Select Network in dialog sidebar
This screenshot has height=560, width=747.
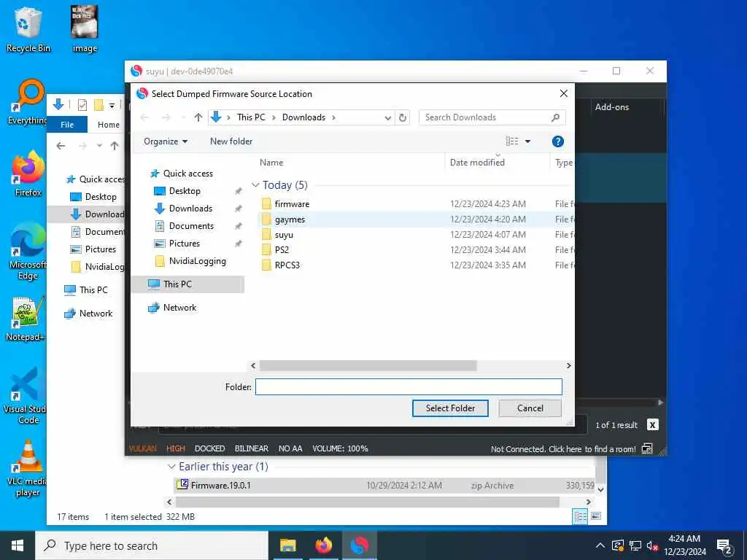coord(179,308)
